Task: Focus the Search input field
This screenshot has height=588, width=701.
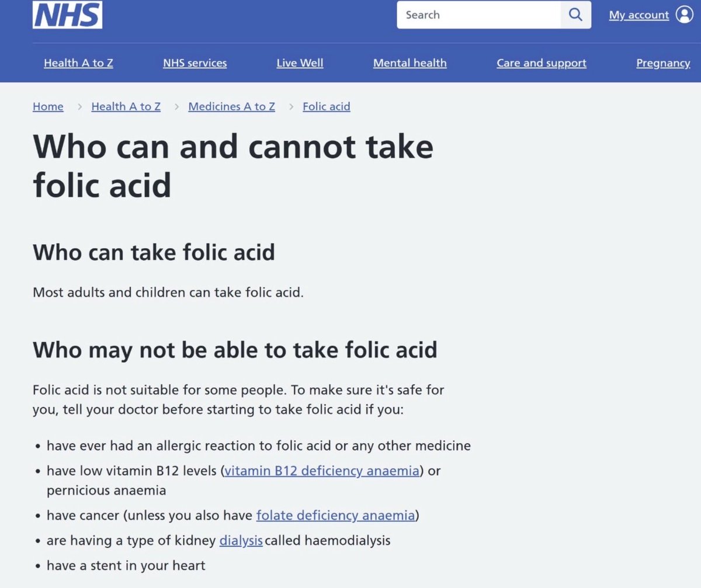Action: pos(479,15)
